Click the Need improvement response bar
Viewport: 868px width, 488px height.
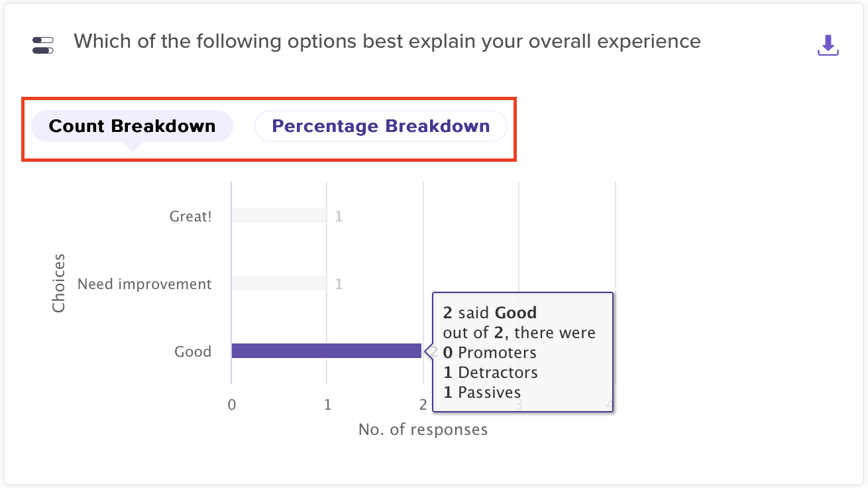coord(278,284)
